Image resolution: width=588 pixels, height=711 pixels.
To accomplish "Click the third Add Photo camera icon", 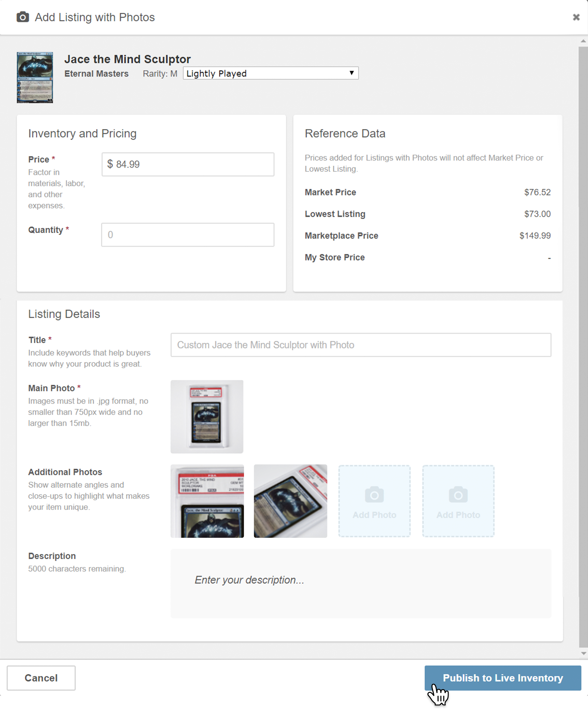I will [x=374, y=495].
